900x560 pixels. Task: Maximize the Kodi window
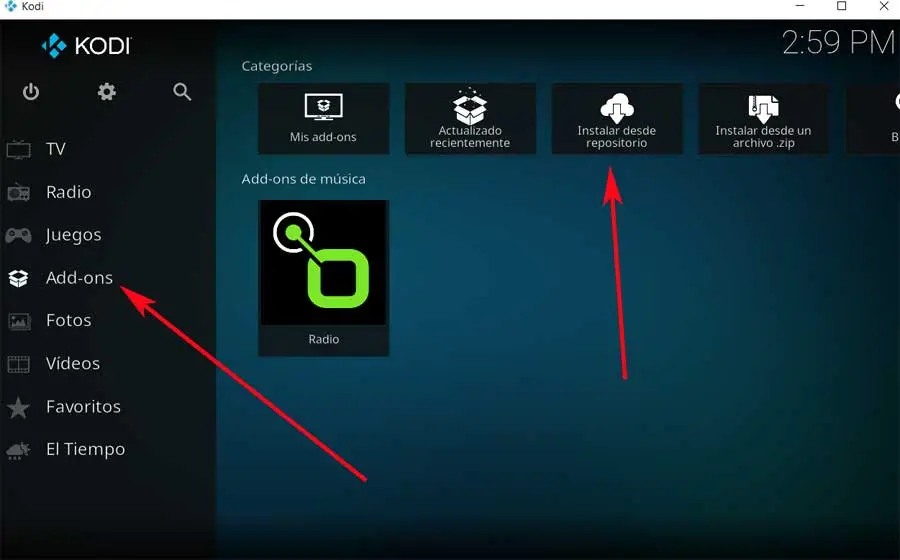point(841,6)
